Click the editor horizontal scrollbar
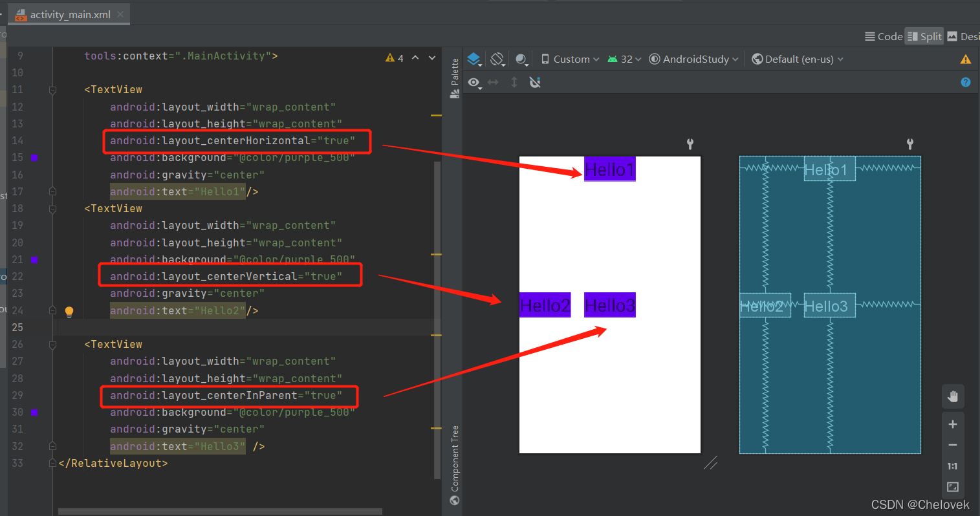980x516 pixels. 220,511
